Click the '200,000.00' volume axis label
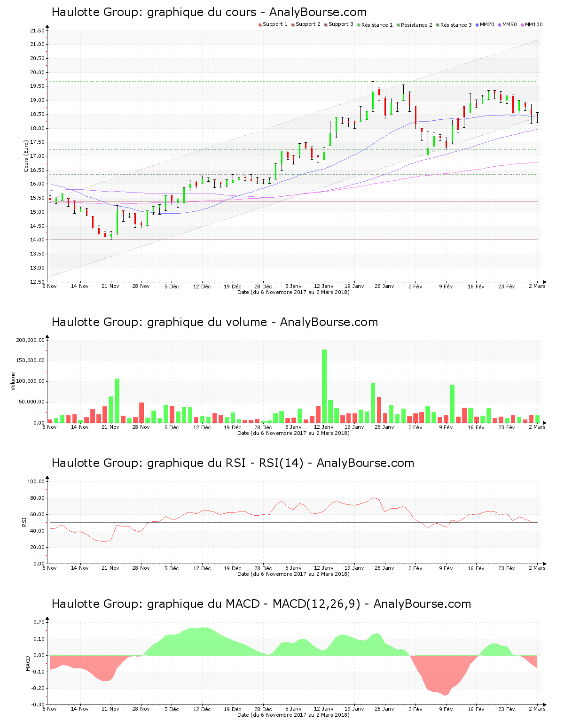The image size is (564, 728). [30, 340]
